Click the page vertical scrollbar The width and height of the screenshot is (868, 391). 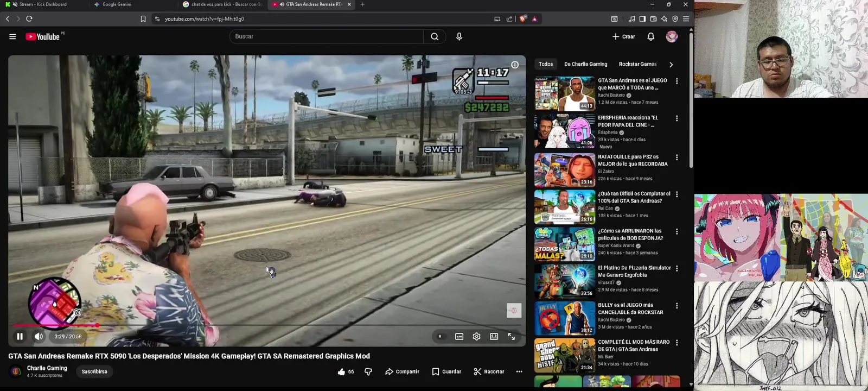691,100
